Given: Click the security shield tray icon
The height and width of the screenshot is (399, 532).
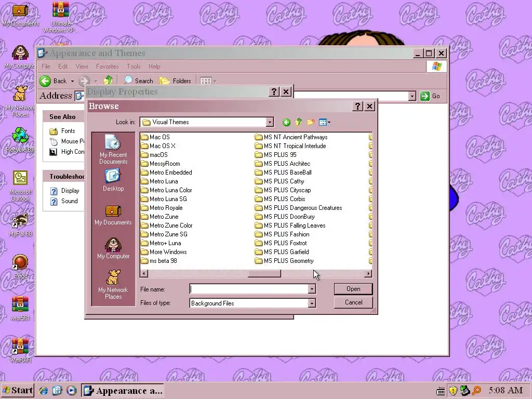Looking at the screenshot, I should click(453, 391).
